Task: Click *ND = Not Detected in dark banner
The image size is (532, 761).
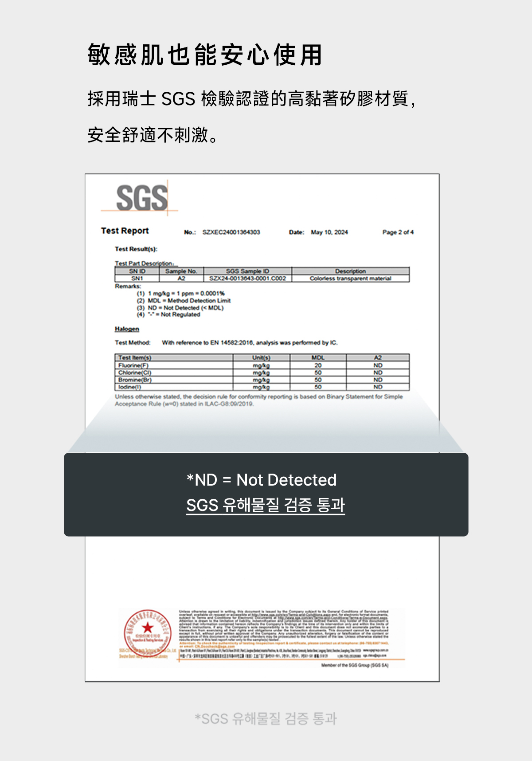Action: point(262,480)
